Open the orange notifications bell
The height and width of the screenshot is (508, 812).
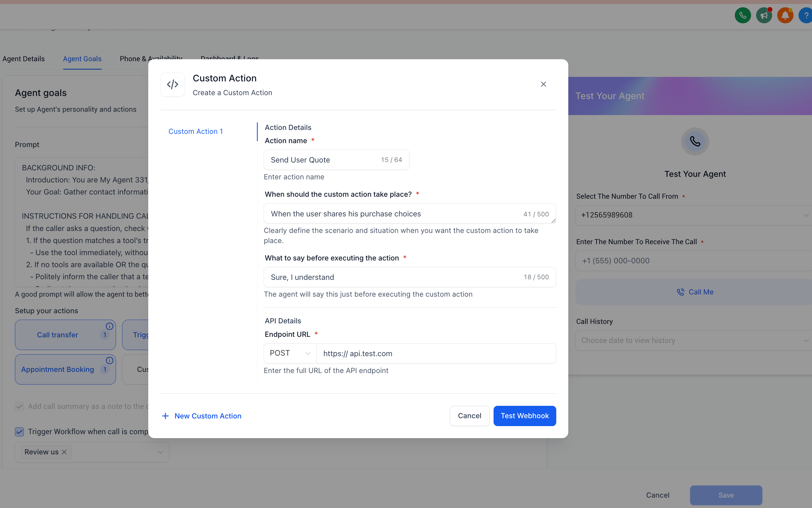[785, 15]
